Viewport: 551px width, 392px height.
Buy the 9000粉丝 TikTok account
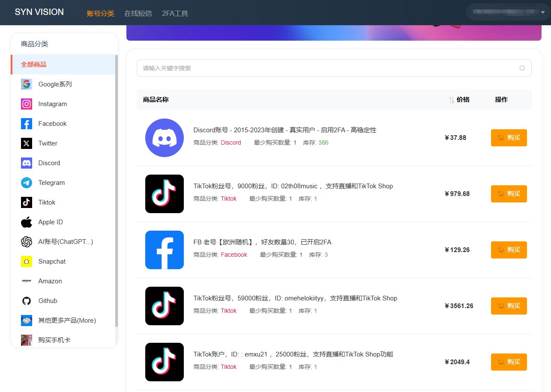tap(509, 194)
